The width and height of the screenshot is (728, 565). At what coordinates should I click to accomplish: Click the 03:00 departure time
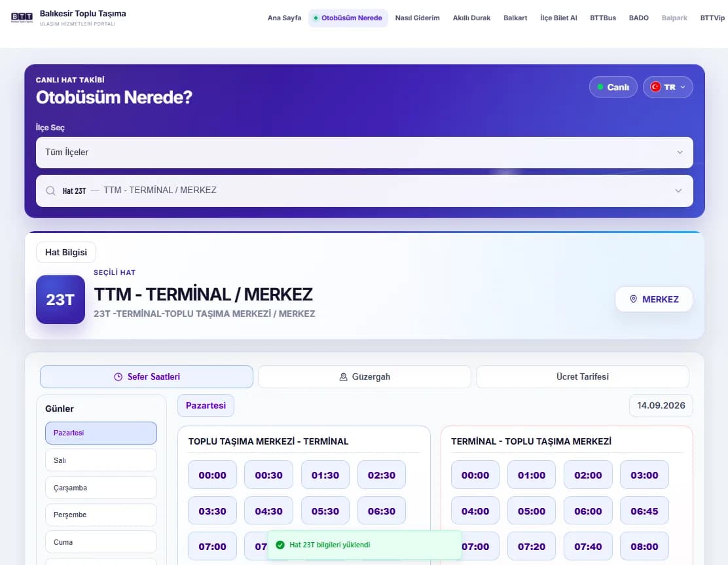pos(644,475)
